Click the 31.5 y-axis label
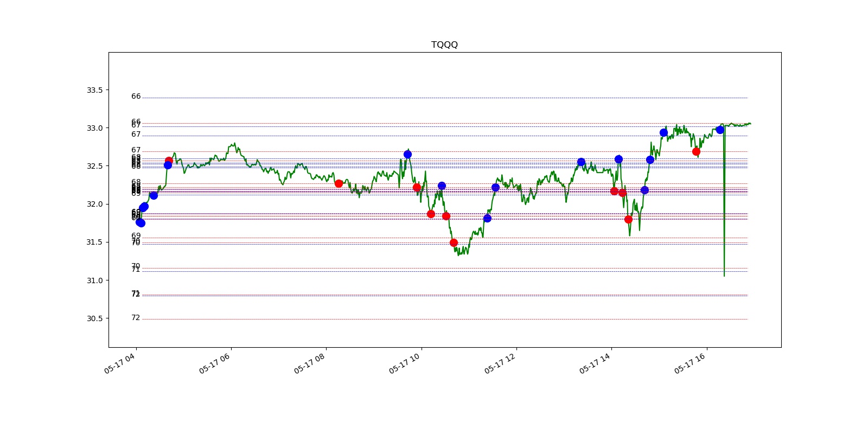The height and width of the screenshot is (434, 868). 94,242
